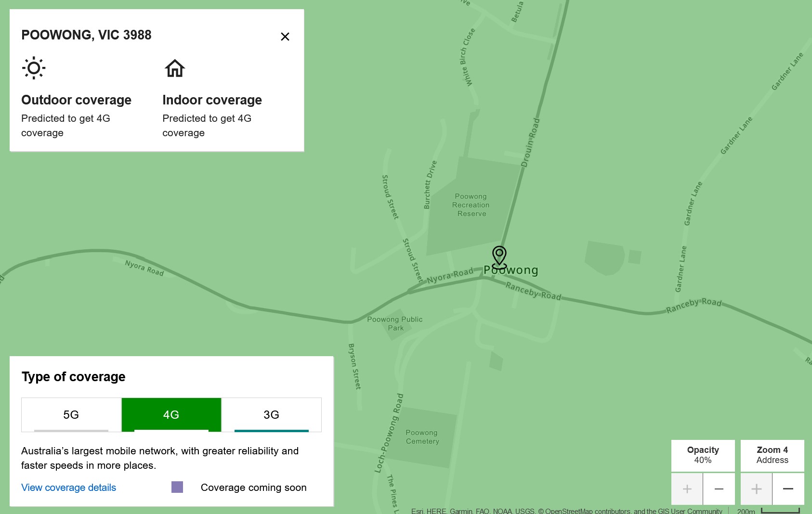Screen dimensions: 812x514
Task: Switch to the 5G coverage tab
Action: click(x=71, y=414)
